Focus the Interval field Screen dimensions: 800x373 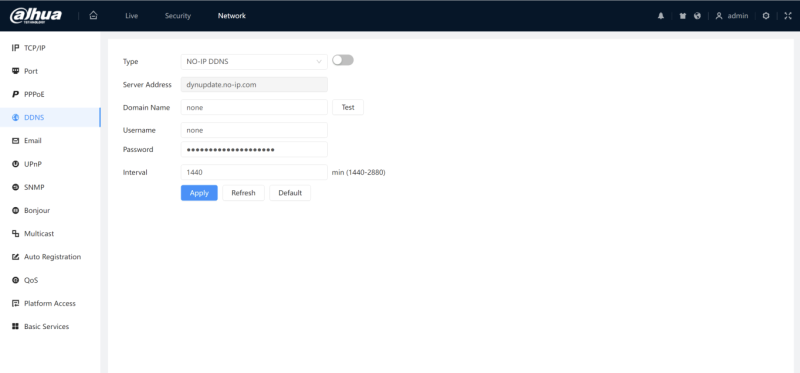254,172
